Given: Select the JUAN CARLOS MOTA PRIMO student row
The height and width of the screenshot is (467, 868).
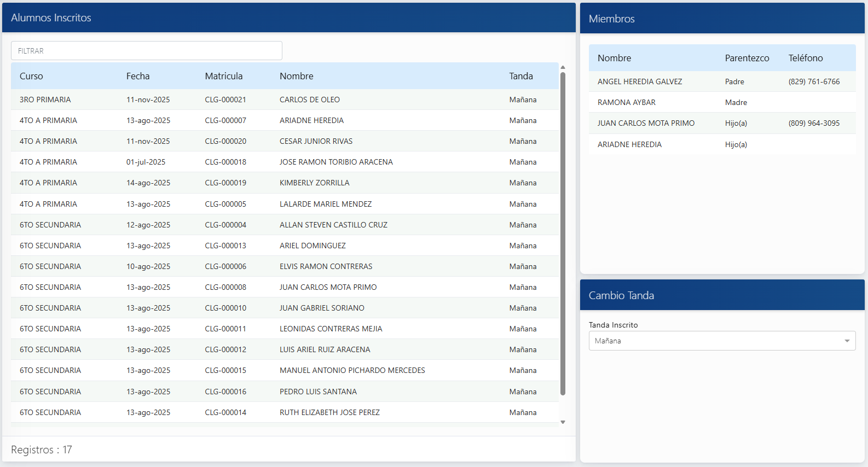Looking at the screenshot, I should point(328,287).
